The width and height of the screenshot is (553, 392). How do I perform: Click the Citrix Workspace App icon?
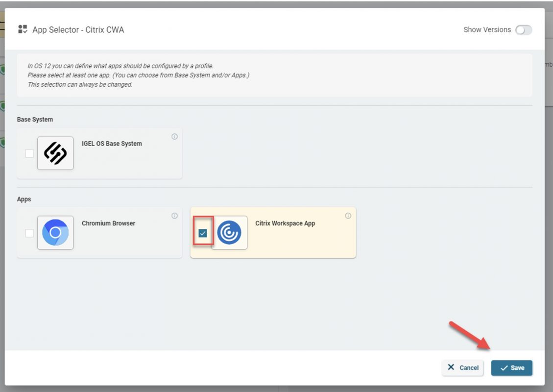(229, 233)
